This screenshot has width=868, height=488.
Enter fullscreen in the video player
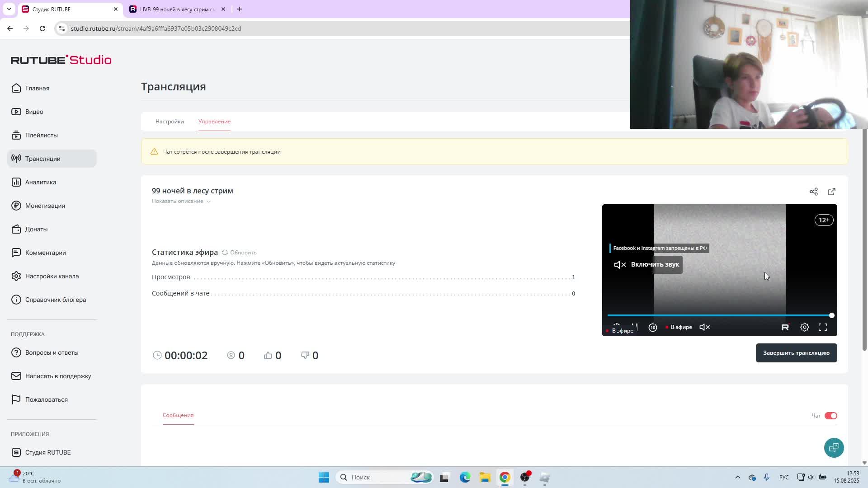[822, 327]
